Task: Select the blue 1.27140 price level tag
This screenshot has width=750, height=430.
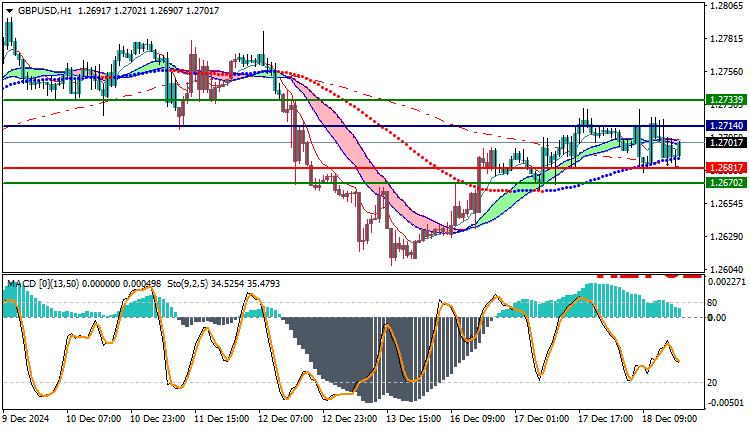Action: click(x=726, y=126)
